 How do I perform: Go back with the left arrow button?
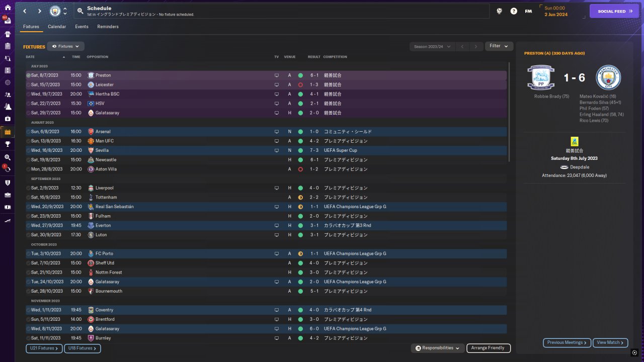pyautogui.click(x=24, y=11)
